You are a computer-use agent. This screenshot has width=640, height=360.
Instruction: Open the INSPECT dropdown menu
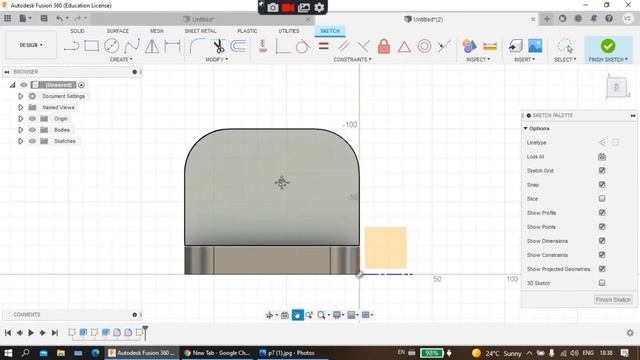click(x=478, y=60)
